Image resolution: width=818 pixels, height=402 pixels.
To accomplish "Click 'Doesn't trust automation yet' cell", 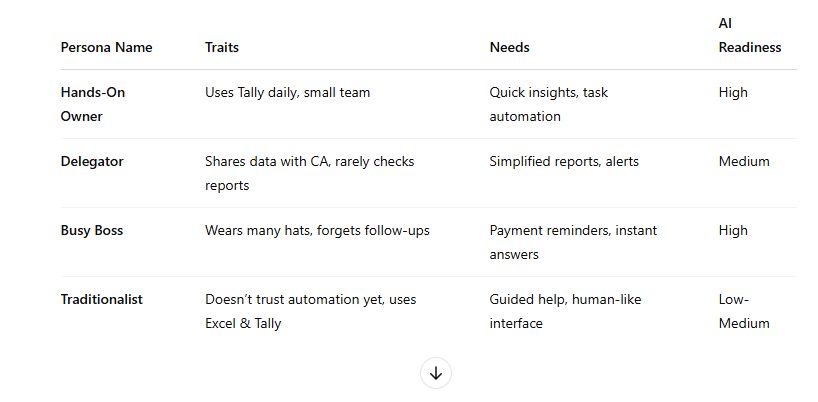I will [x=310, y=311].
